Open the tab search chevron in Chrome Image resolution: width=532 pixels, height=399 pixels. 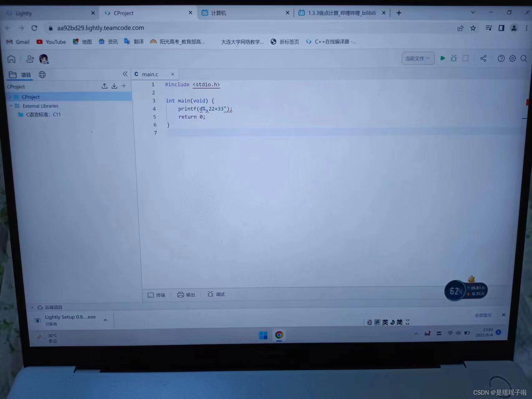tap(473, 12)
